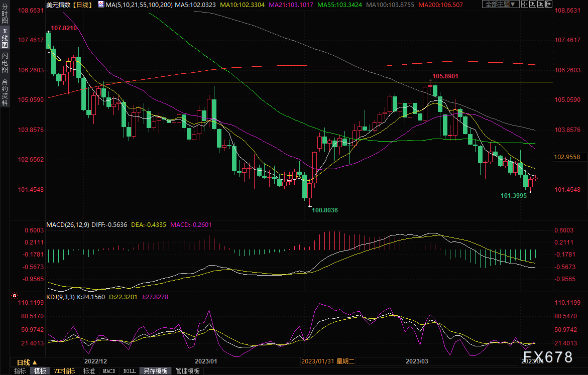Click 另存模板 to save template
The width and height of the screenshot is (588, 375).
click(155, 371)
